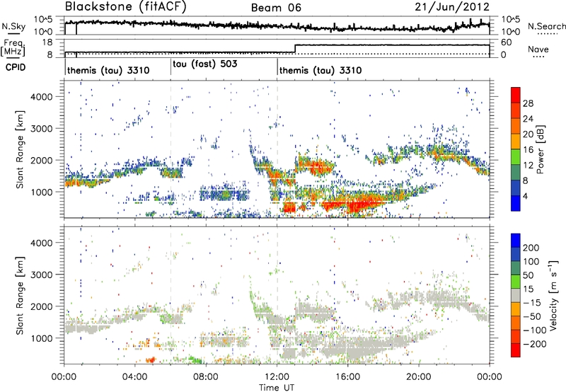Click the red top segment of Power colorbar
This screenshot has width=566, height=392.
click(x=516, y=95)
